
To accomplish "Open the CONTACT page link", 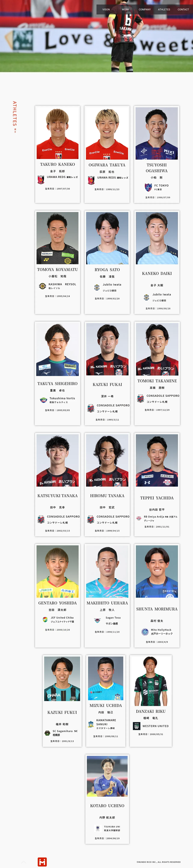I will (183, 9).
